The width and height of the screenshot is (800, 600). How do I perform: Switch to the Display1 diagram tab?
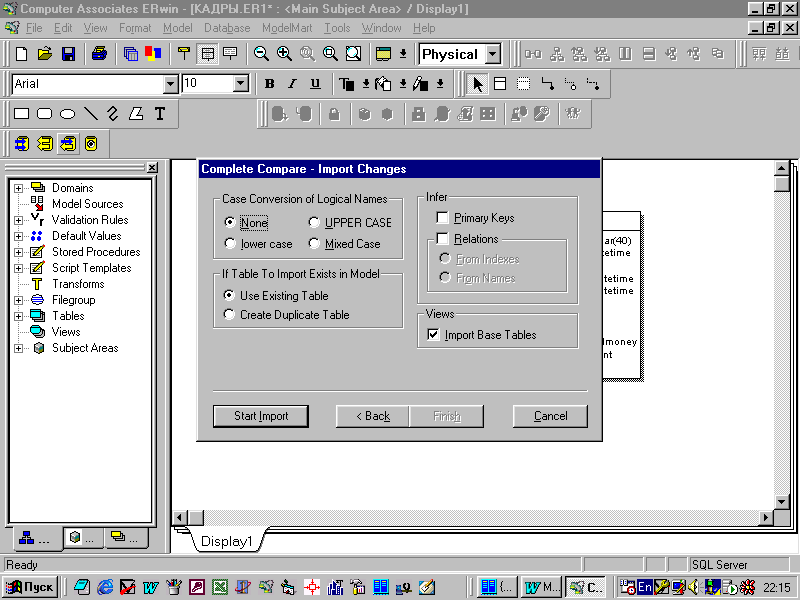pos(227,541)
